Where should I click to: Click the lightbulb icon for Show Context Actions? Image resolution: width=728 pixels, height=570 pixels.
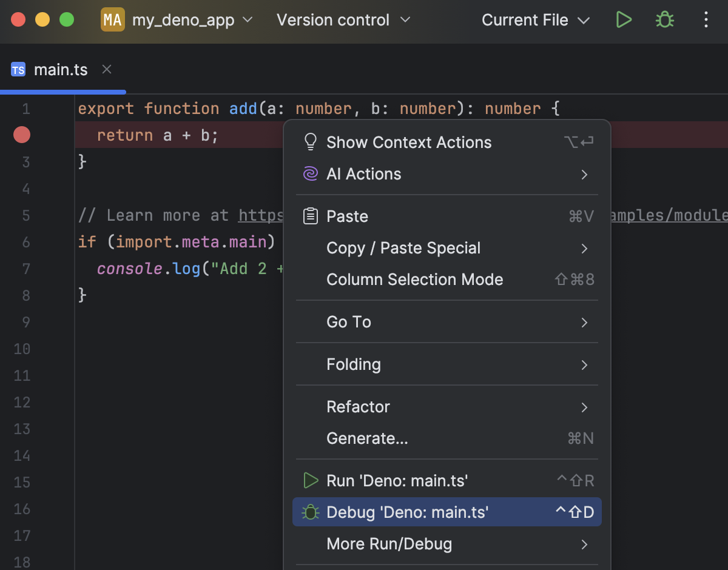(311, 142)
